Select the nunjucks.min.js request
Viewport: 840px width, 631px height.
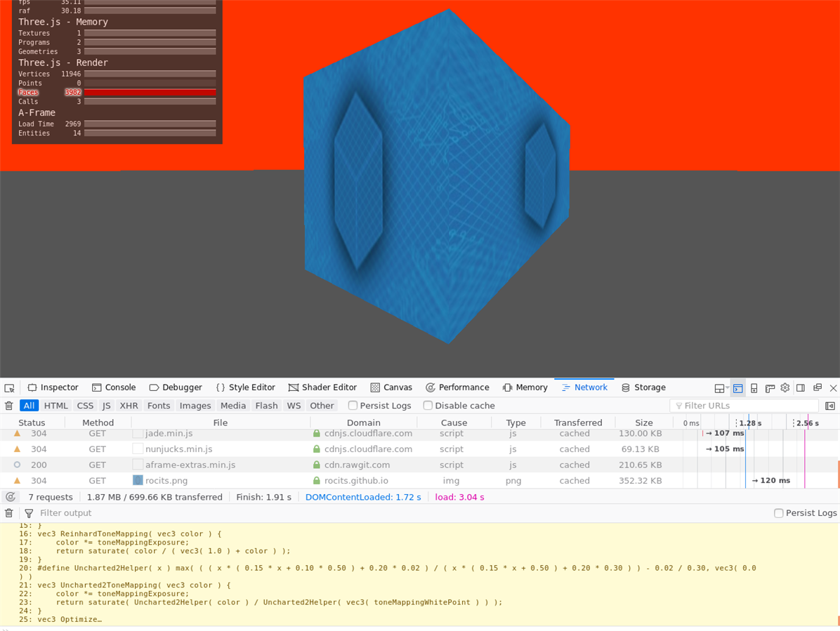click(419, 449)
